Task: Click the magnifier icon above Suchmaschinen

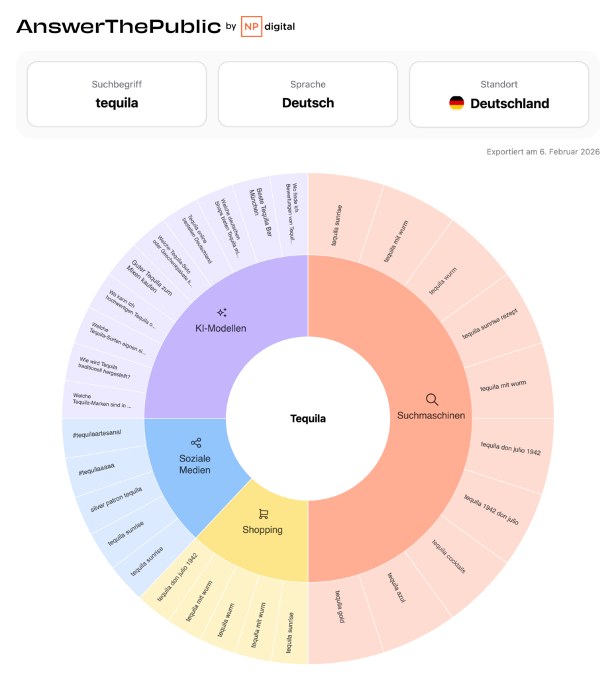Action: tap(432, 399)
